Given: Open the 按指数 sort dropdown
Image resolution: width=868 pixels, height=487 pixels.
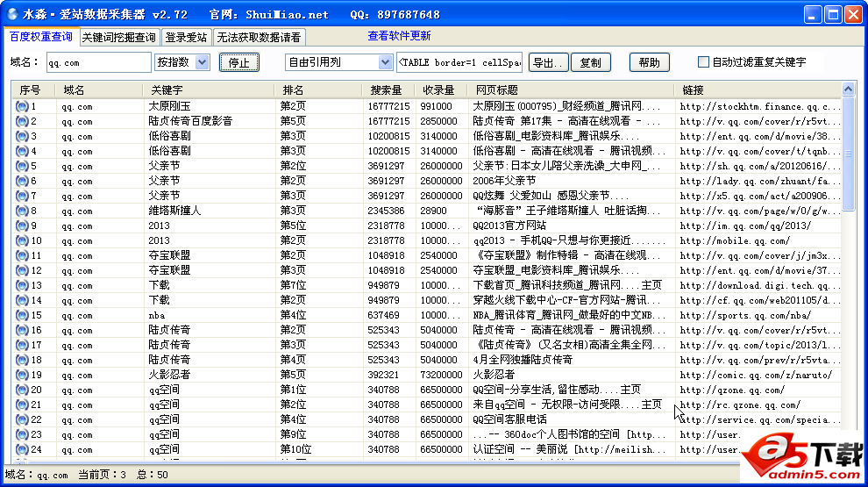Looking at the screenshot, I should tap(202, 62).
